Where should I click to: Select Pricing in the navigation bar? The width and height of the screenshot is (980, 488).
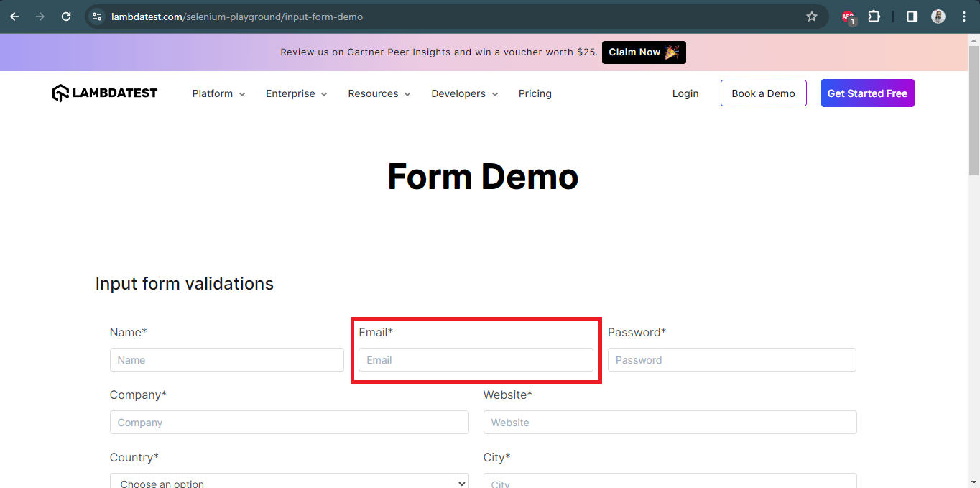[x=535, y=93]
